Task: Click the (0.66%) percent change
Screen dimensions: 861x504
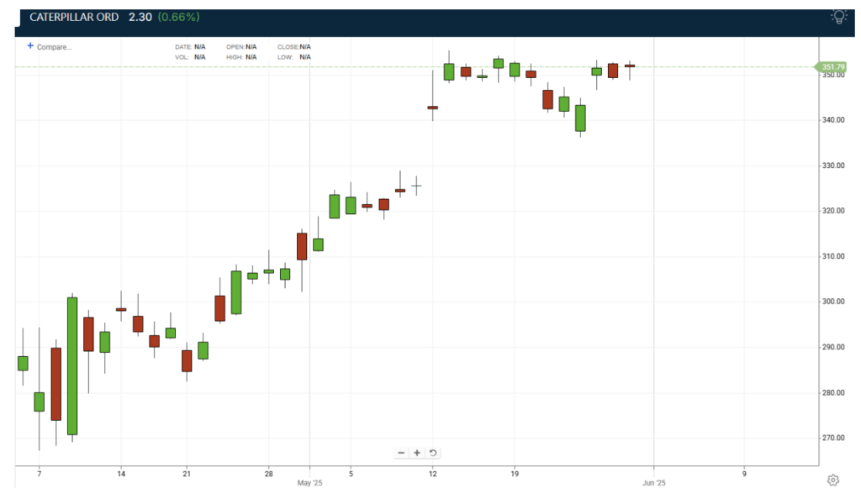Action: (x=178, y=17)
